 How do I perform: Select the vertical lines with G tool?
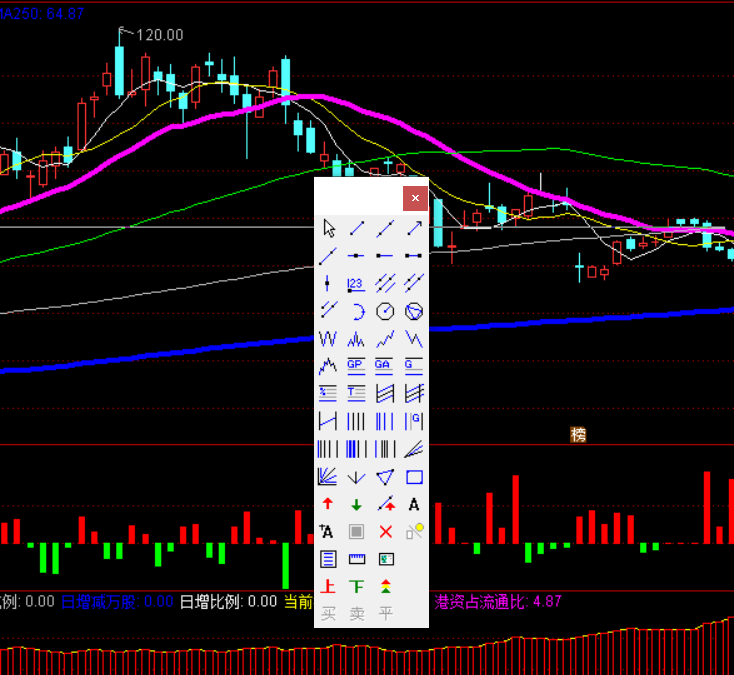[414, 421]
